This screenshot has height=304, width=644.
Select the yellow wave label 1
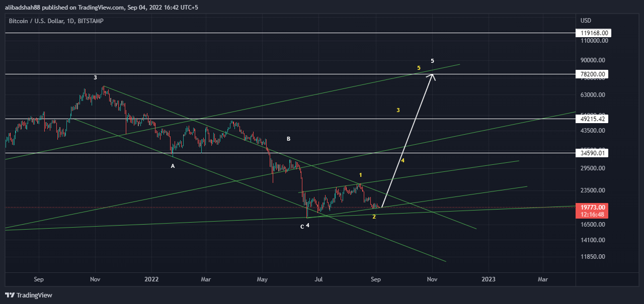[360, 175]
